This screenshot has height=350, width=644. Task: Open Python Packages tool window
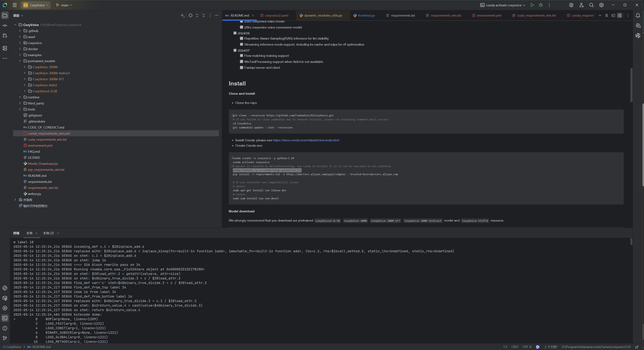point(5,298)
